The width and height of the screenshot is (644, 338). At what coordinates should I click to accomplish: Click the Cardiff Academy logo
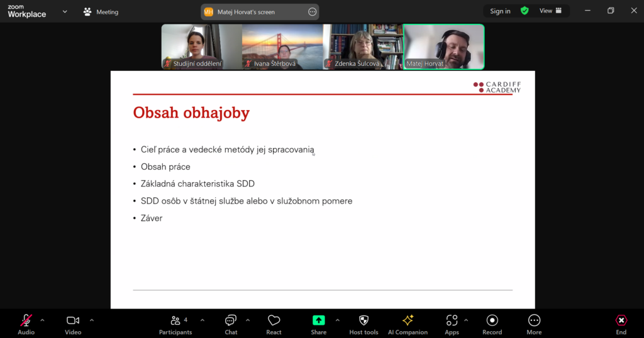[497, 87]
